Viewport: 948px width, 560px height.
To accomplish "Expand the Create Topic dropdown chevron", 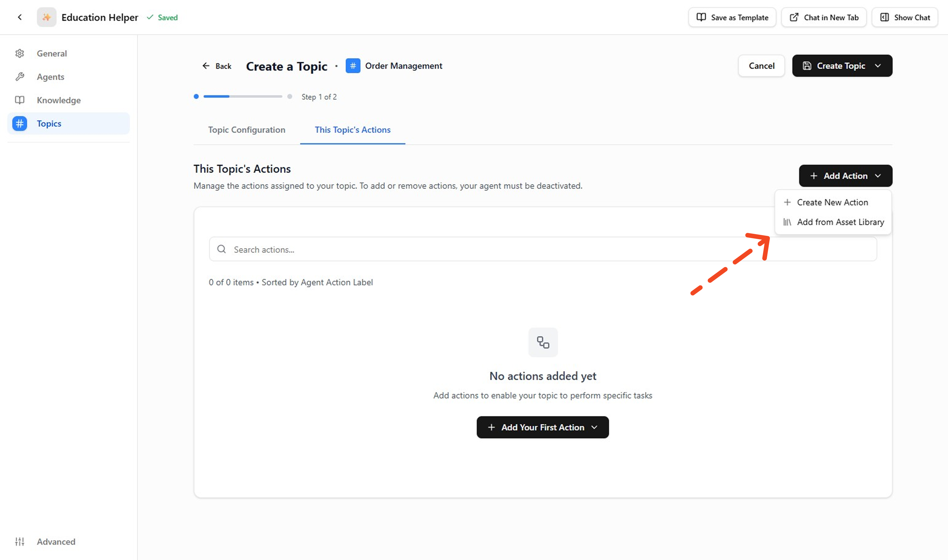I will coord(878,66).
